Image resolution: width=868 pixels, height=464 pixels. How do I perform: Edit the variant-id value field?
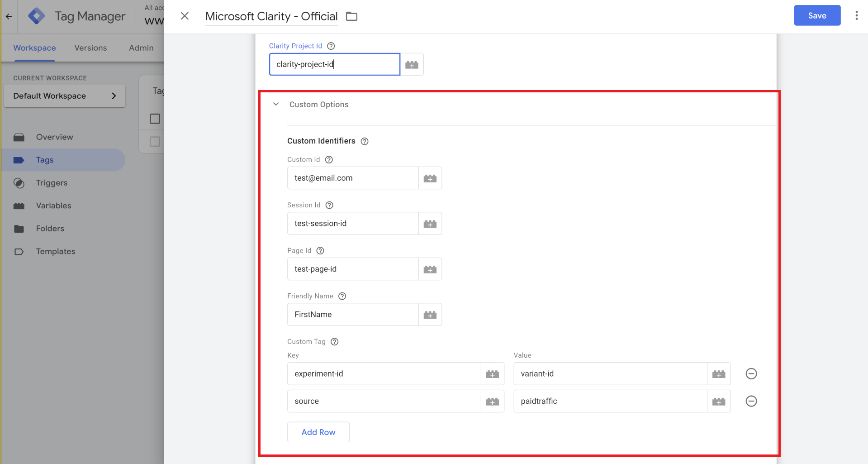[x=610, y=374]
